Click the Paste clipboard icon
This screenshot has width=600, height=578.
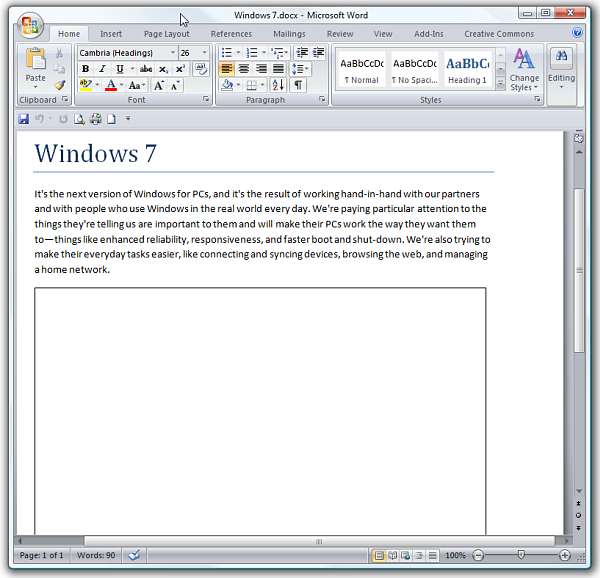pyautogui.click(x=35, y=59)
